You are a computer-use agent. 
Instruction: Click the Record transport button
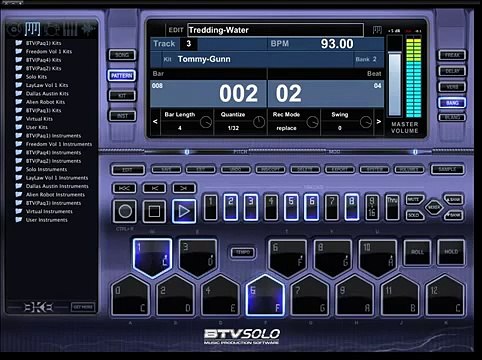click(125, 211)
